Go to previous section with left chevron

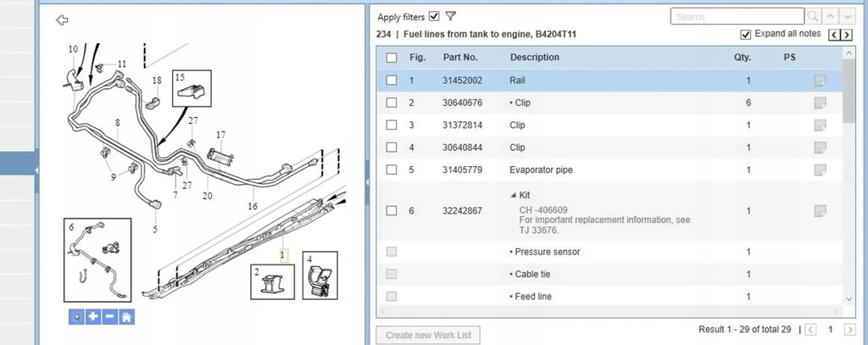tap(834, 35)
